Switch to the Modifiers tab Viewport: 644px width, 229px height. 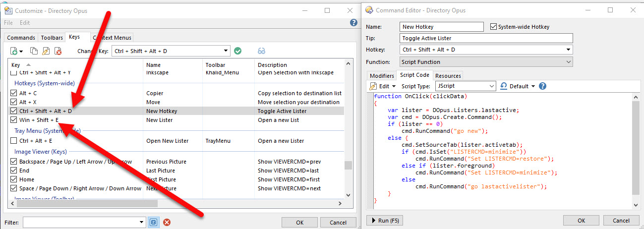click(382, 75)
